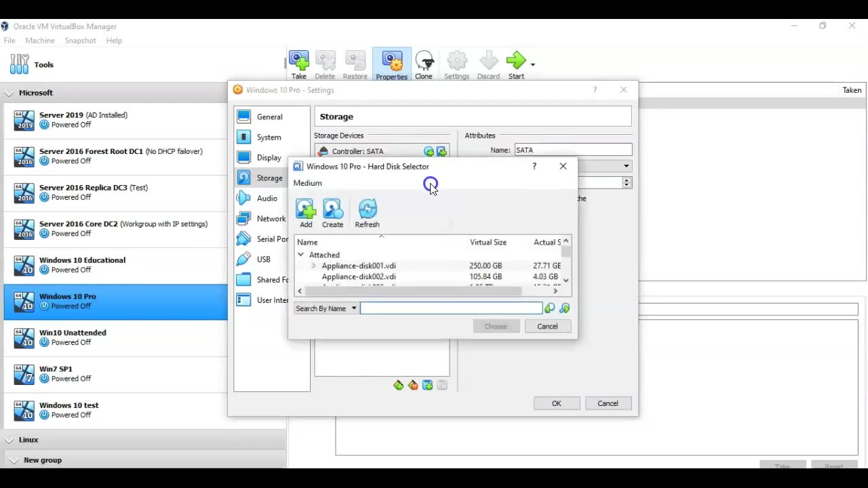868x488 pixels.
Task: Select Windows 10 Educational VM
Action: pos(116,265)
